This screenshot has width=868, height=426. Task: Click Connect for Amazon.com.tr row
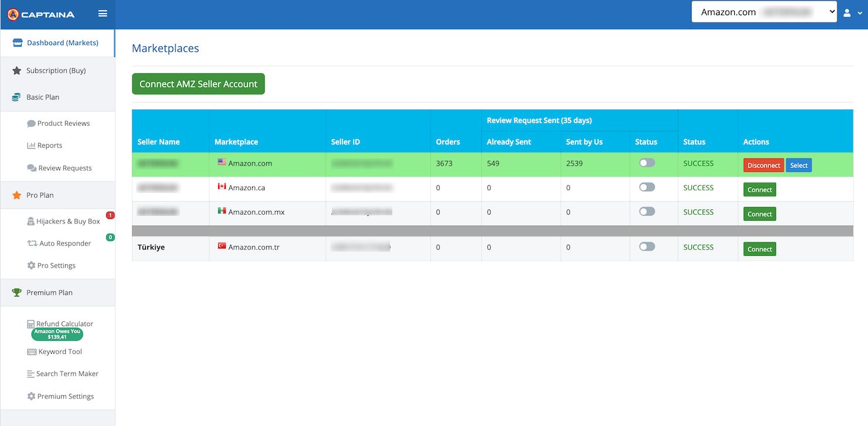point(759,249)
